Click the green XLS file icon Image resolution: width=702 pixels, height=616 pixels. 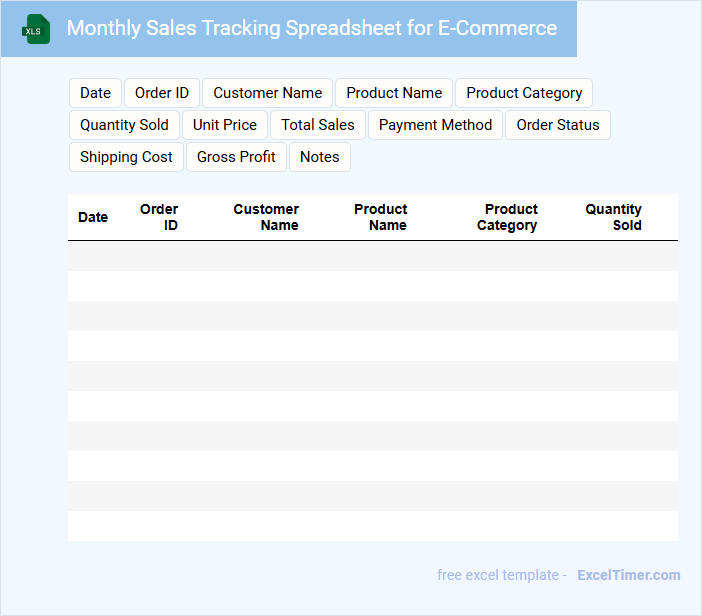pos(36,29)
